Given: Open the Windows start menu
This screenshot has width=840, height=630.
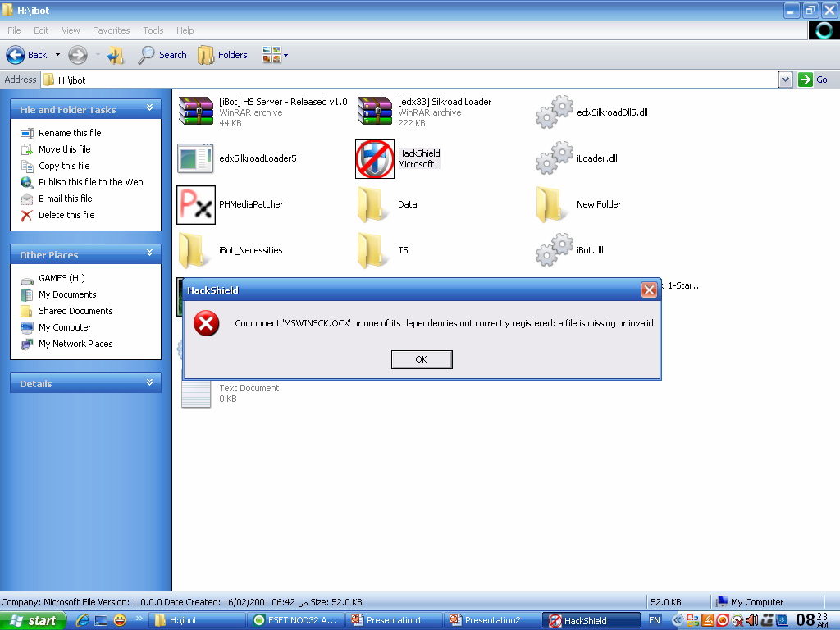Looking at the screenshot, I should (x=33, y=620).
